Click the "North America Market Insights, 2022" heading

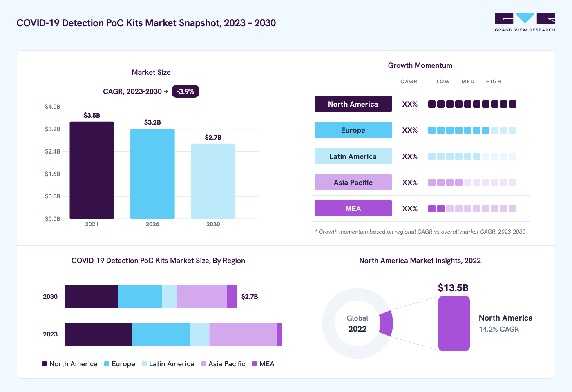tap(420, 261)
